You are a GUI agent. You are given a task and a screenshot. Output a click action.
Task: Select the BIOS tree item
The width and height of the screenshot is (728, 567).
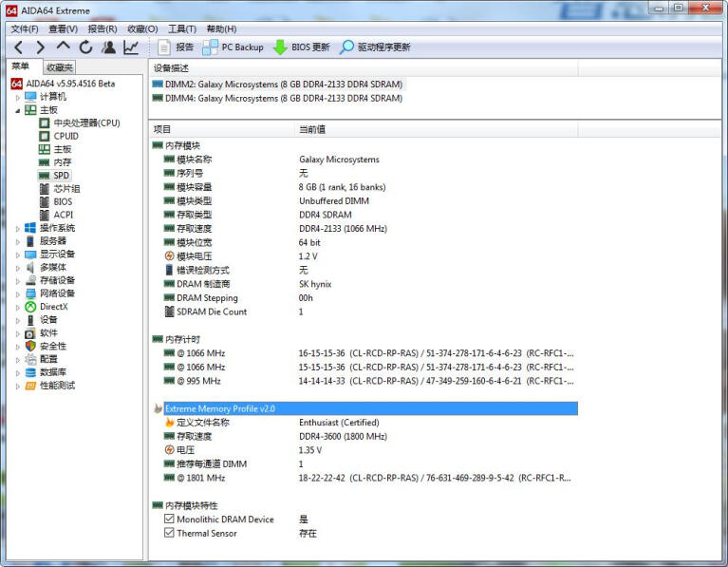(x=63, y=201)
